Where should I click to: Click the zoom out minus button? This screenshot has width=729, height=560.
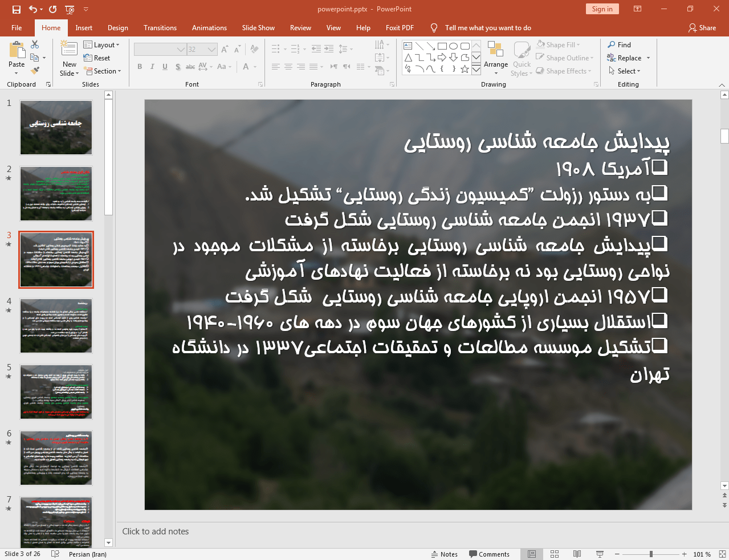617,554
